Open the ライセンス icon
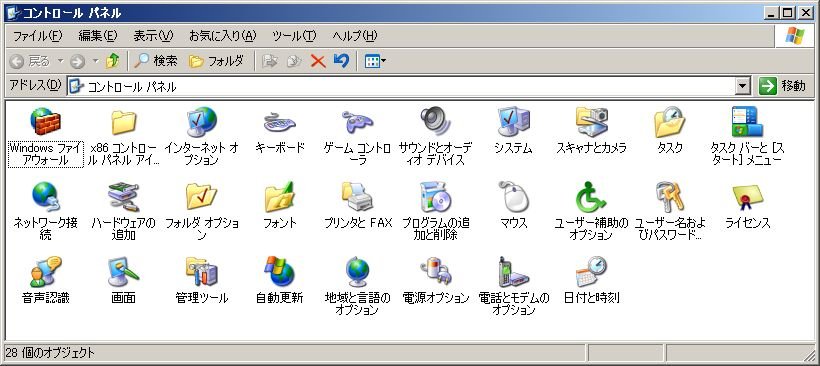Viewport: 820px width, 366px height. click(747, 198)
